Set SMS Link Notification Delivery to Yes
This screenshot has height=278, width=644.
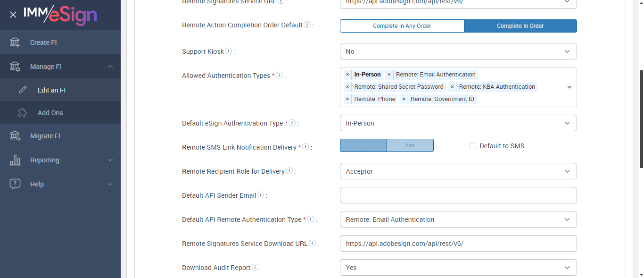[410, 145]
